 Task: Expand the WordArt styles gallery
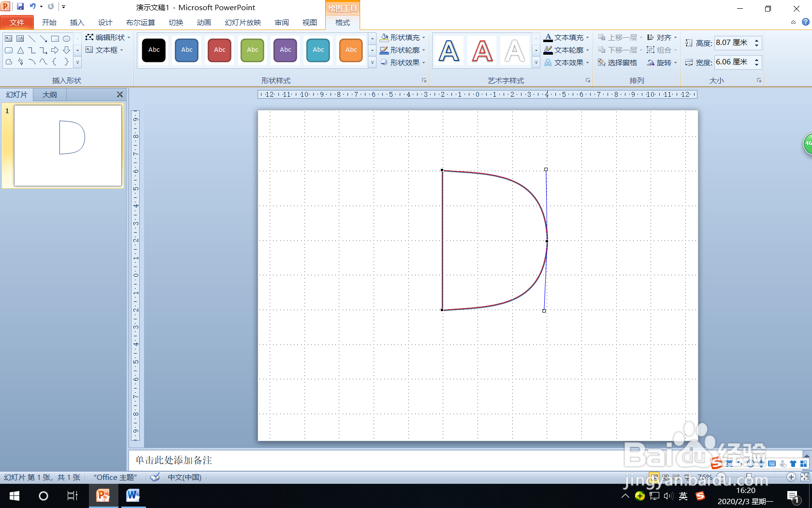tap(536, 62)
